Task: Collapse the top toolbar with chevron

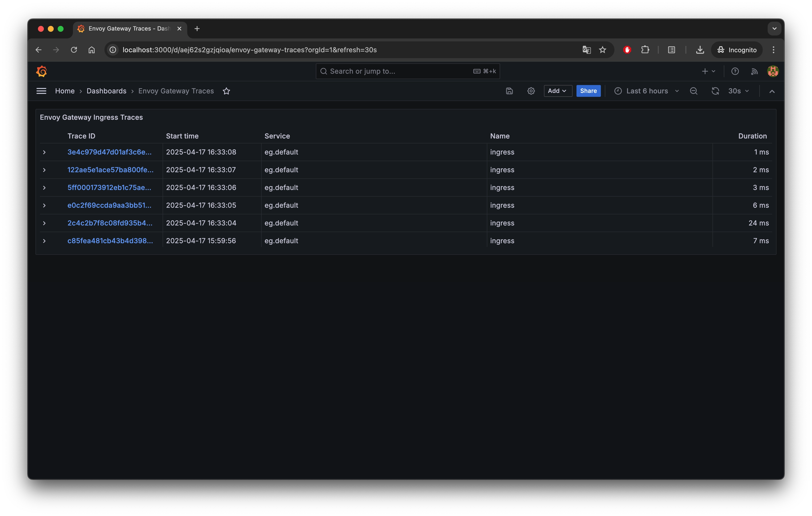Action: click(x=772, y=91)
